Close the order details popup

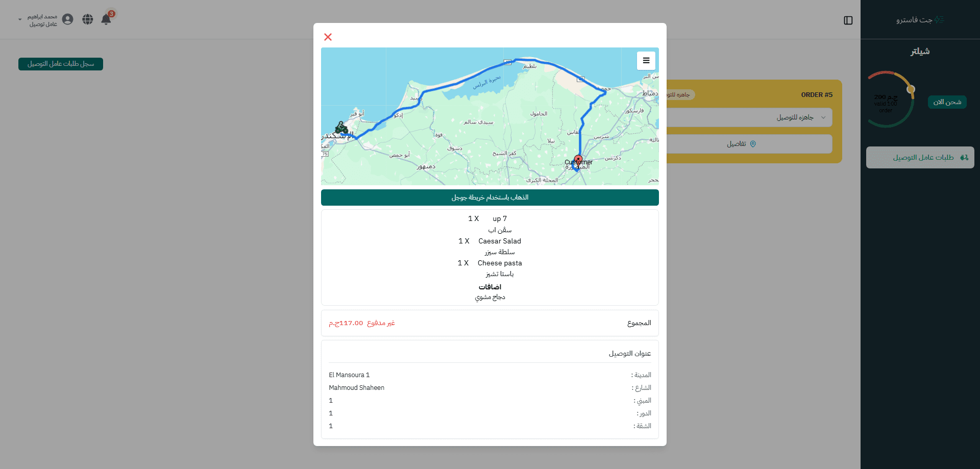(x=328, y=37)
